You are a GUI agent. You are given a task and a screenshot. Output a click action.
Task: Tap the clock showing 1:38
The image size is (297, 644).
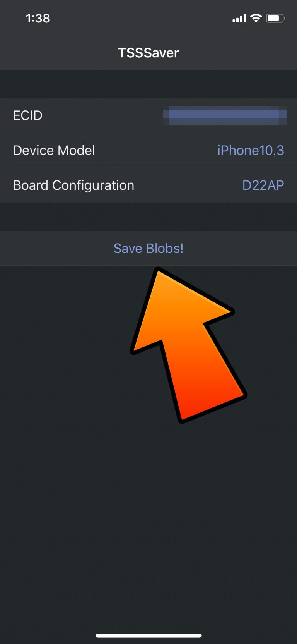[38, 18]
